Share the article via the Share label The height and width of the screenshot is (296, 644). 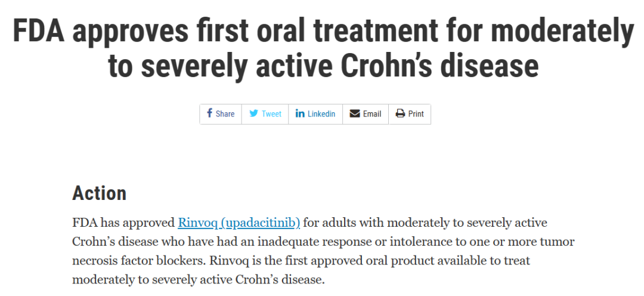coord(225,114)
